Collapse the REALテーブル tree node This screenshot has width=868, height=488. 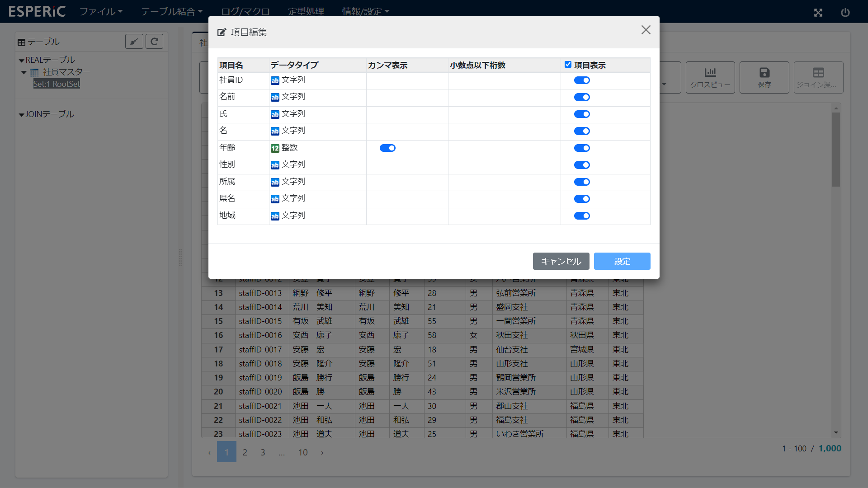point(21,61)
